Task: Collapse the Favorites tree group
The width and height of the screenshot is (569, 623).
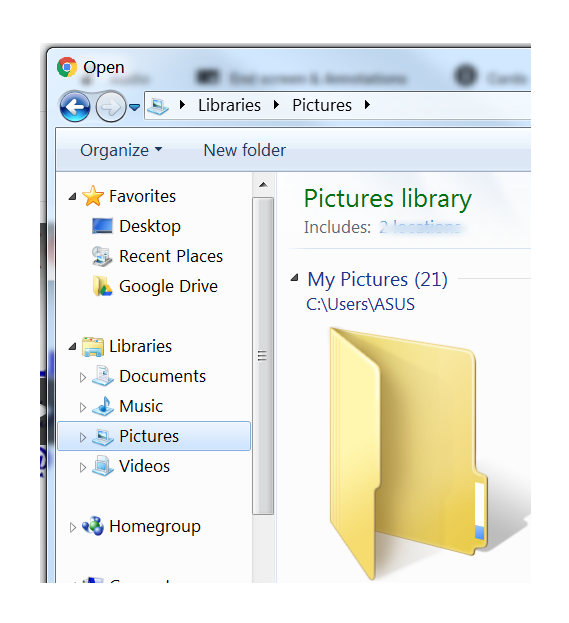Action: (x=72, y=196)
